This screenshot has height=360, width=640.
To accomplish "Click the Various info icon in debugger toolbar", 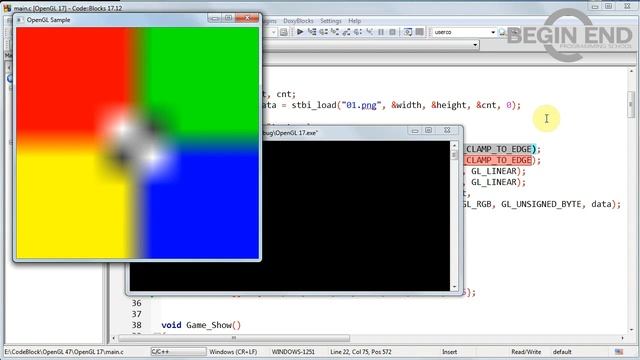I will click(419, 32).
